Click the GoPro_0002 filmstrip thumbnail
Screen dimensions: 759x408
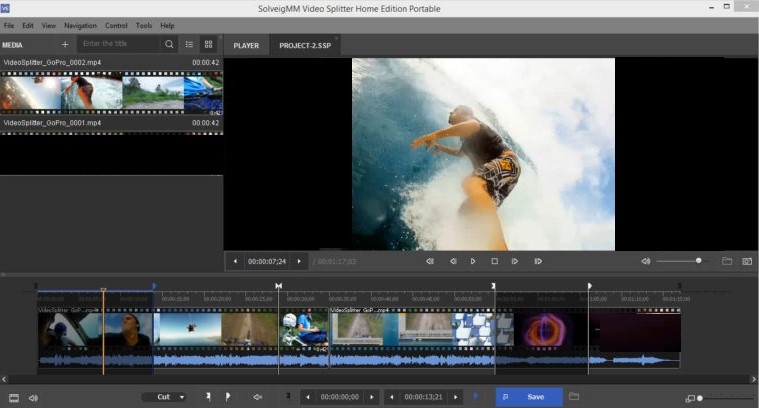(111, 92)
